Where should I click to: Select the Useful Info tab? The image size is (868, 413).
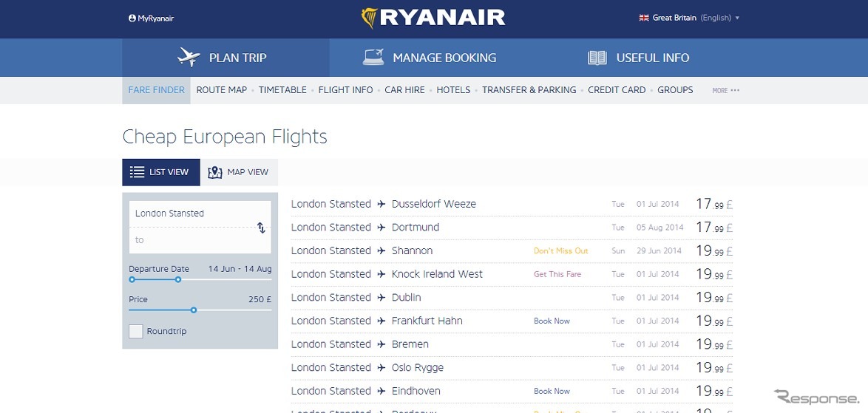[638, 58]
